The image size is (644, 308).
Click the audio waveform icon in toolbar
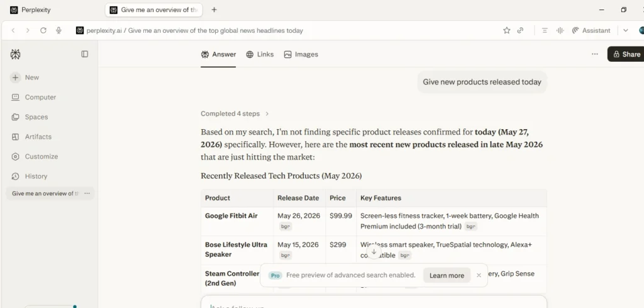coord(560,30)
